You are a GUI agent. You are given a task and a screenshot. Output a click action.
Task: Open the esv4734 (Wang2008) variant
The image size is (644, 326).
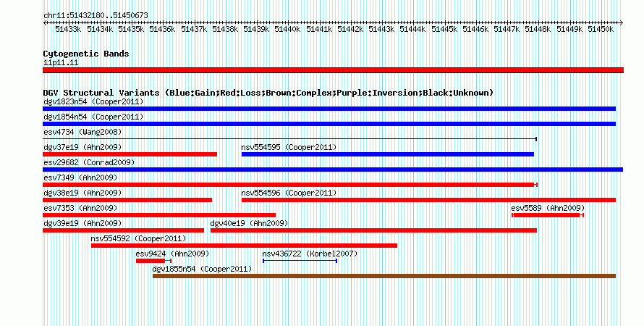click(x=82, y=132)
